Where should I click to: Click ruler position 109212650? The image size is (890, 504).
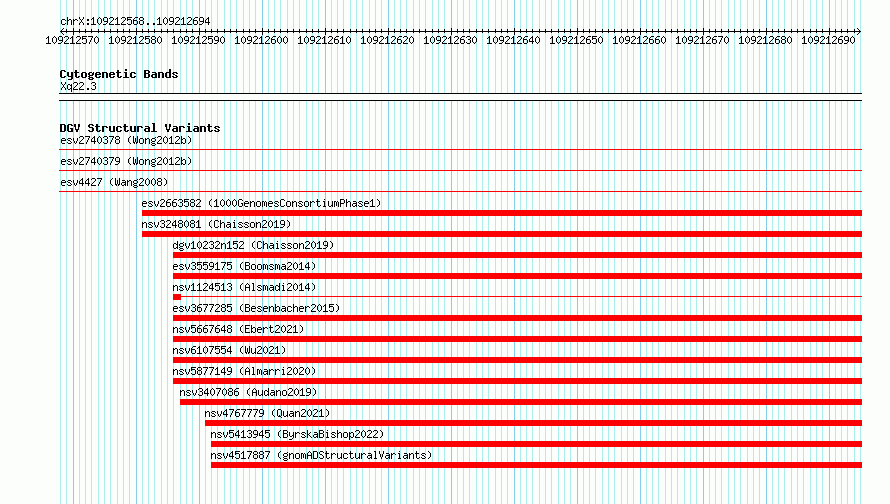(576, 40)
